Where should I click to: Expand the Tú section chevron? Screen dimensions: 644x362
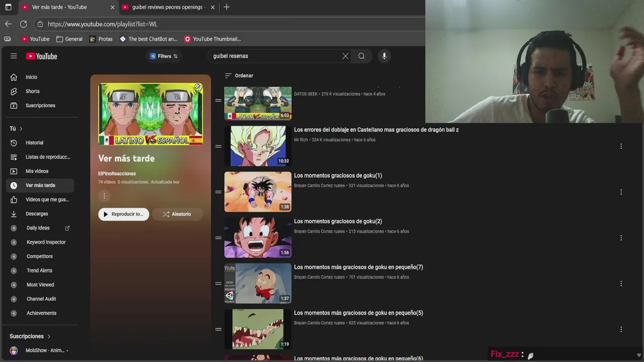(21, 129)
